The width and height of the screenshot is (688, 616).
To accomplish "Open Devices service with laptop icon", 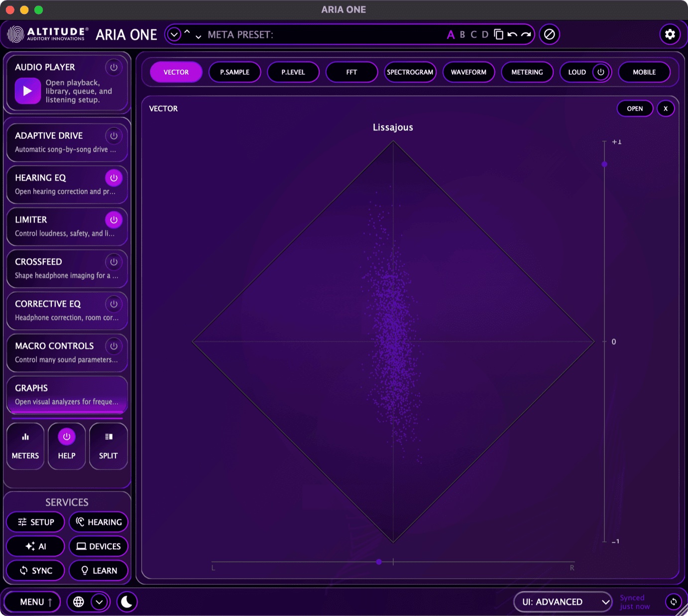I will pyautogui.click(x=99, y=546).
